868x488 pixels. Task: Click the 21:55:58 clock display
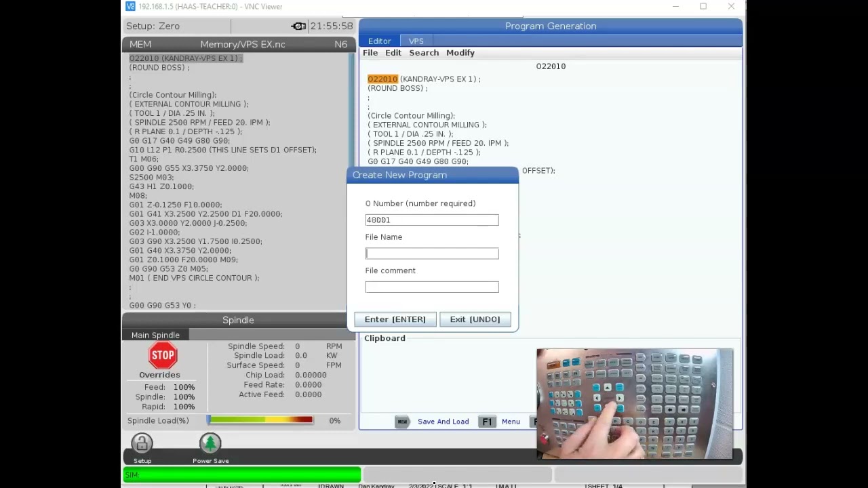(332, 26)
